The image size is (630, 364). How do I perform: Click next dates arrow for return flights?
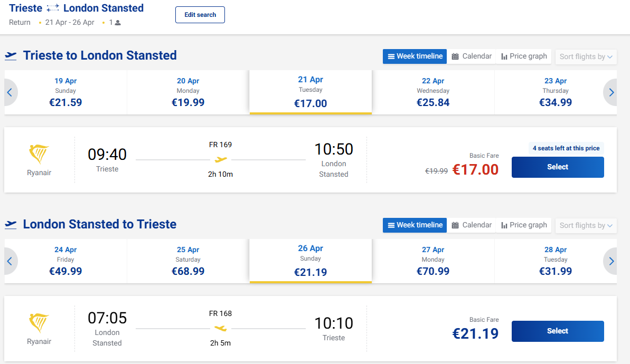(x=611, y=261)
